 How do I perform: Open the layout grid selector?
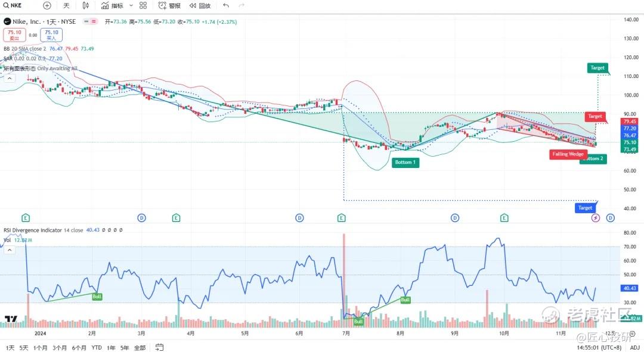(x=143, y=5)
